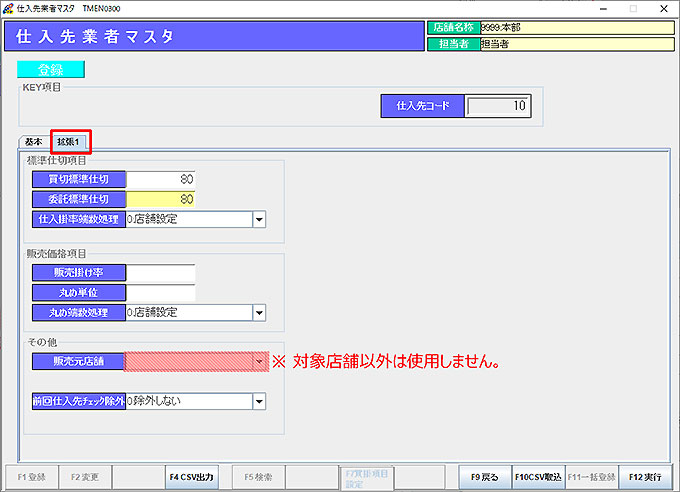The width and height of the screenshot is (680, 492).
Task: Click the 丸め端数処理 label
Action: (x=79, y=313)
